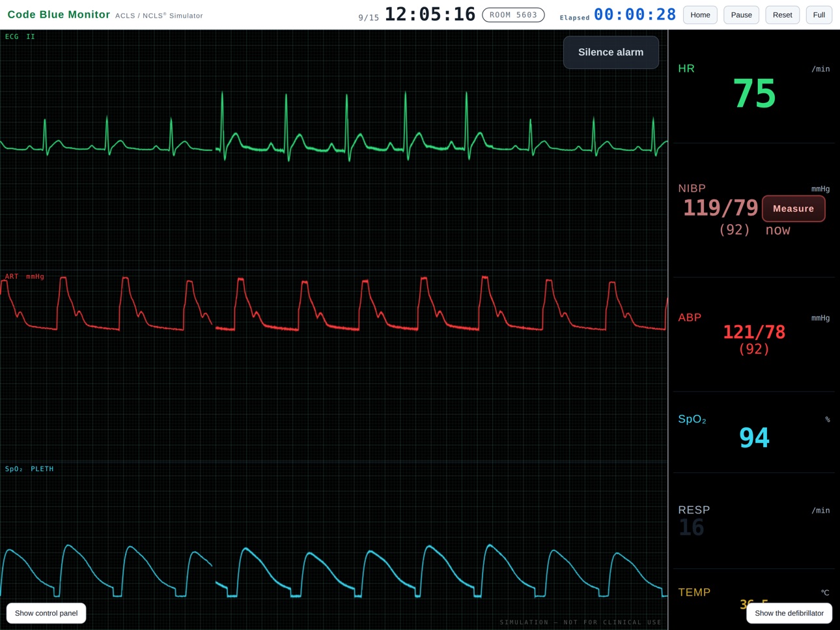The height and width of the screenshot is (630, 840).
Task: Click the ACLS / NCLS Simulator subtitle
Action: (159, 16)
